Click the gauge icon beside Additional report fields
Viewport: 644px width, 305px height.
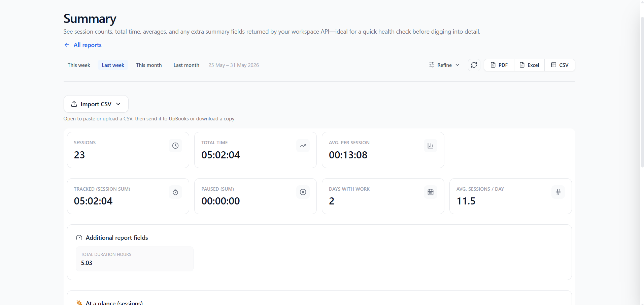coord(79,237)
